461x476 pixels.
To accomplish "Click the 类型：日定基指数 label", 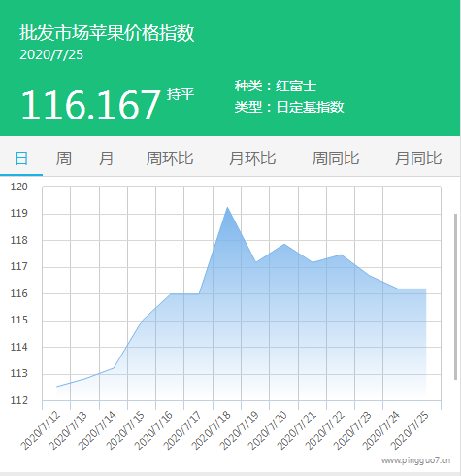I will [x=289, y=107].
